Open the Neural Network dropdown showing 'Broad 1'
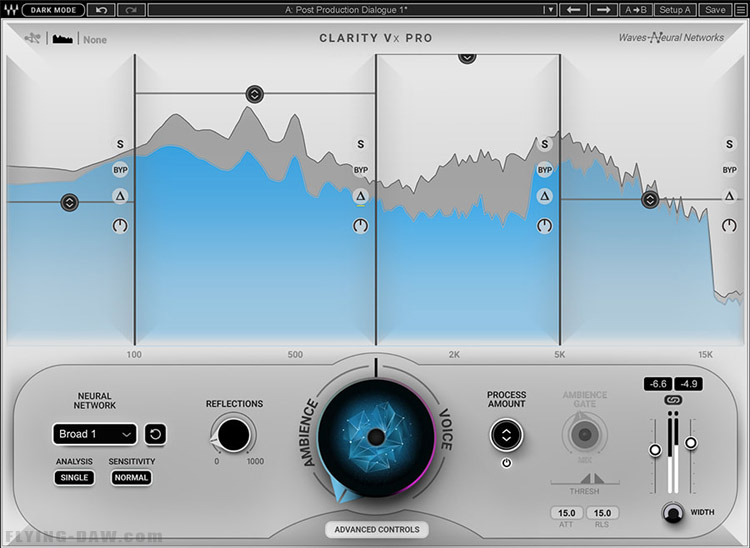Image resolution: width=750 pixels, height=548 pixels. tap(95, 434)
